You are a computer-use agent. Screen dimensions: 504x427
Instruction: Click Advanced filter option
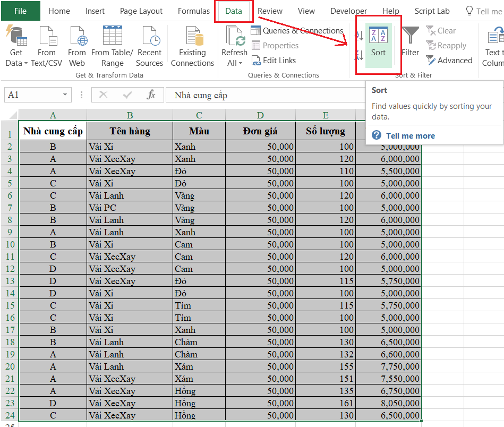449,60
